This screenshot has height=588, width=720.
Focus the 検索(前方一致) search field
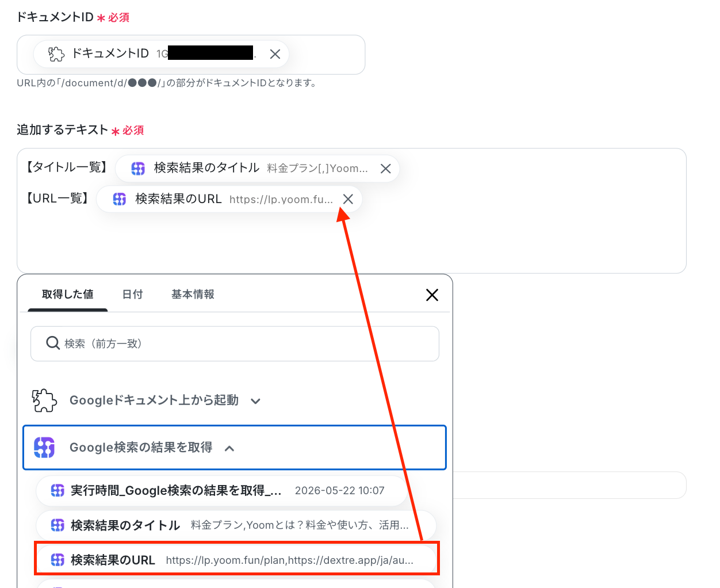click(x=235, y=344)
